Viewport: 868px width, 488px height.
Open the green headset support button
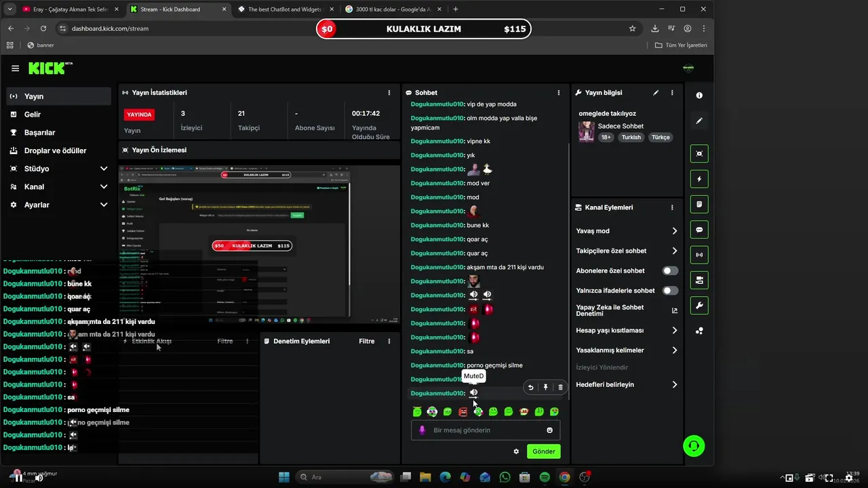[694, 446]
